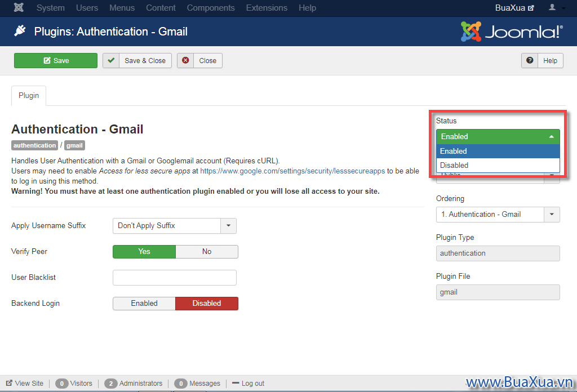Viewport: 577px width, 392px height.
Task: Click the View Site link
Action: pos(25,383)
